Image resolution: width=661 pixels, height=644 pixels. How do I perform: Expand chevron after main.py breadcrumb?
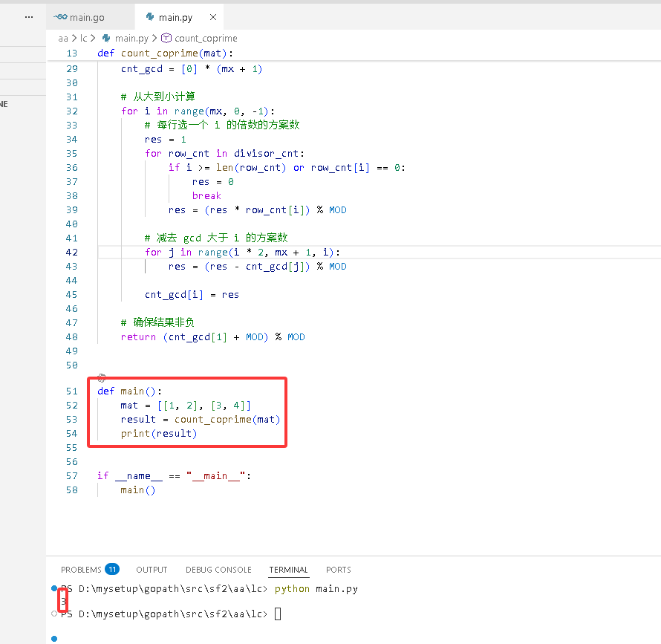(x=154, y=39)
